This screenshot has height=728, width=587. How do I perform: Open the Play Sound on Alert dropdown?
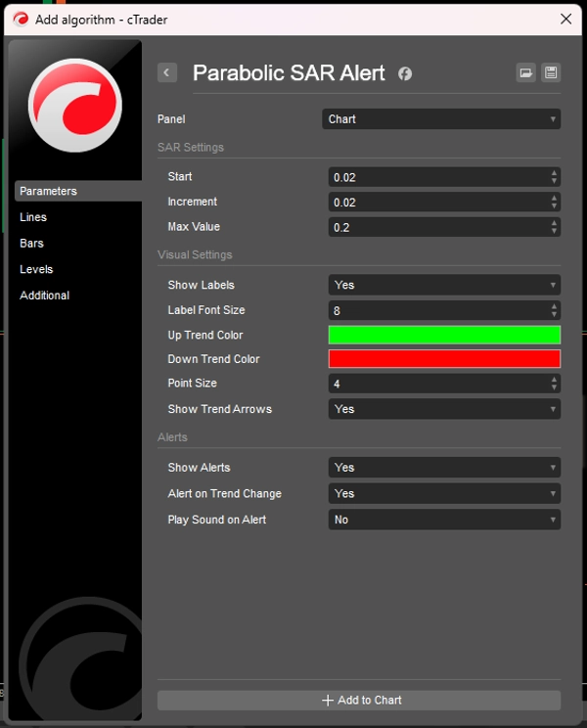pos(444,520)
